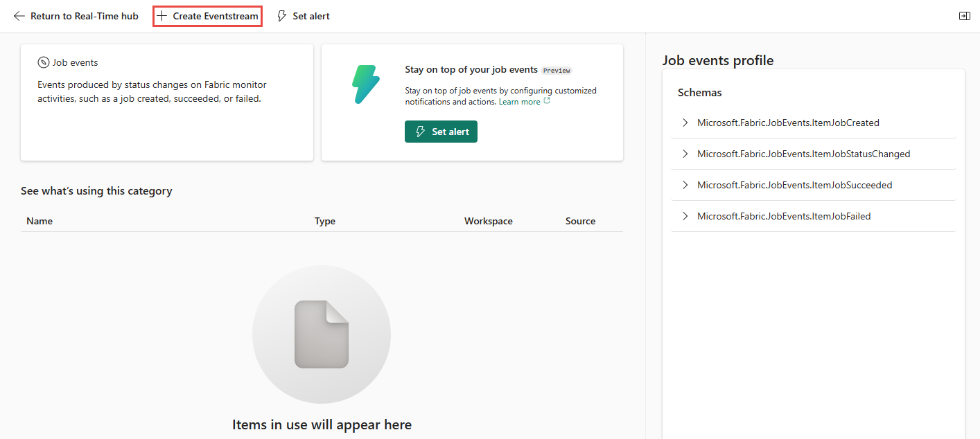Expand the ItemJobCreated schema chevron
Image resolution: width=980 pixels, height=439 pixels.
(x=685, y=123)
